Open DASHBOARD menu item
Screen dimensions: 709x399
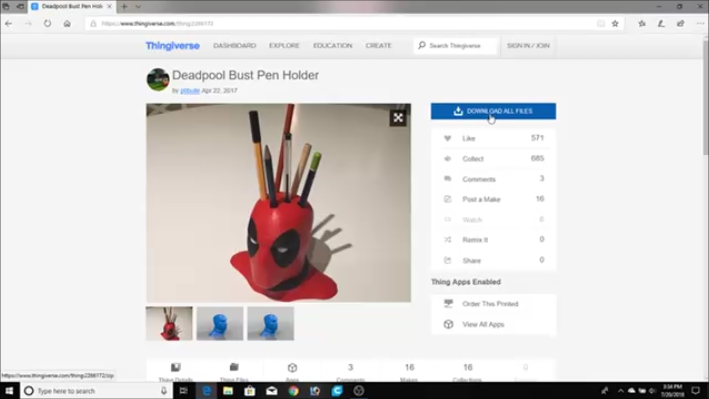tap(235, 46)
